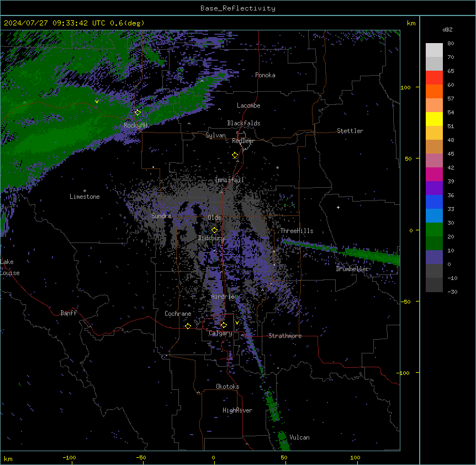Select the yellow 54 dBZ legend swatch
The width and height of the screenshot is (476, 465).
coord(434,119)
